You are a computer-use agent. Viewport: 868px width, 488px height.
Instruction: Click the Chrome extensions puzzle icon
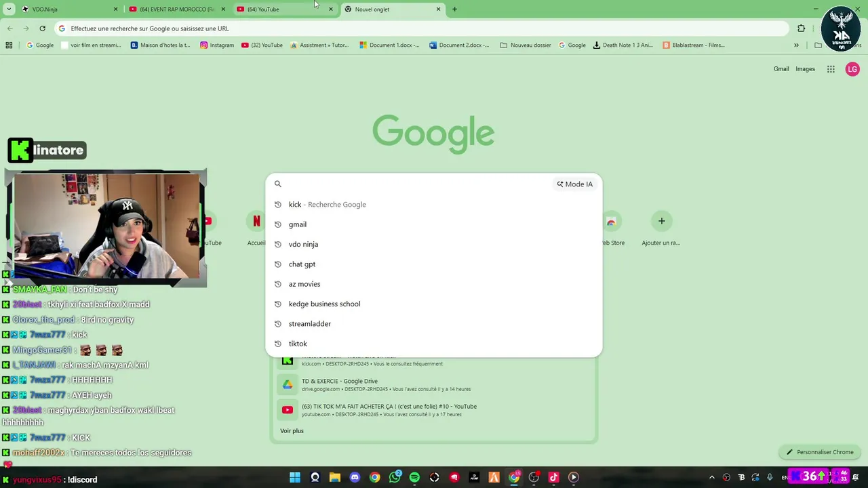tap(801, 28)
